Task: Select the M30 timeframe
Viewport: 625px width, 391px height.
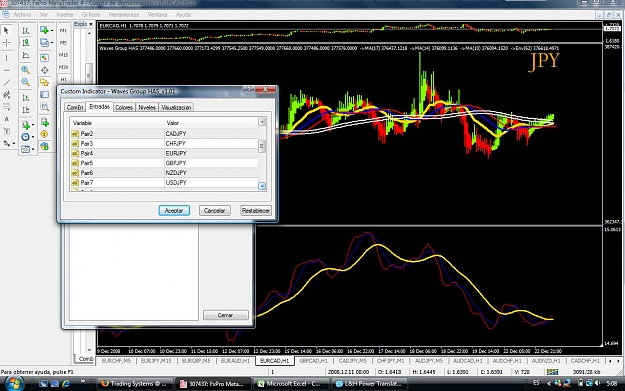Action: (x=63, y=67)
